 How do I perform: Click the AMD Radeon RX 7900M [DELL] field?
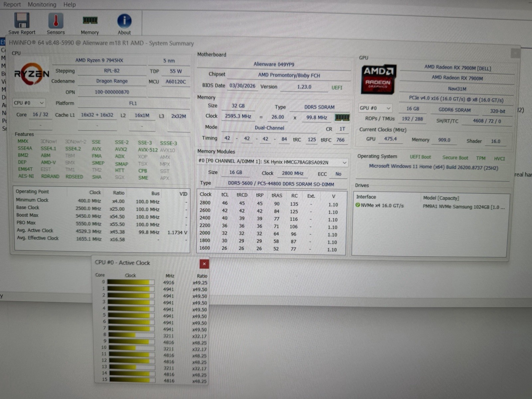457,68
